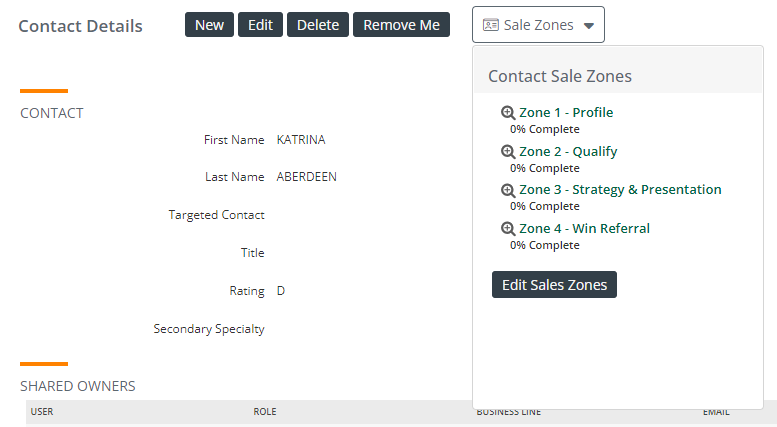
Task: Click the Contact Sale Zones panel title
Action: coord(559,76)
